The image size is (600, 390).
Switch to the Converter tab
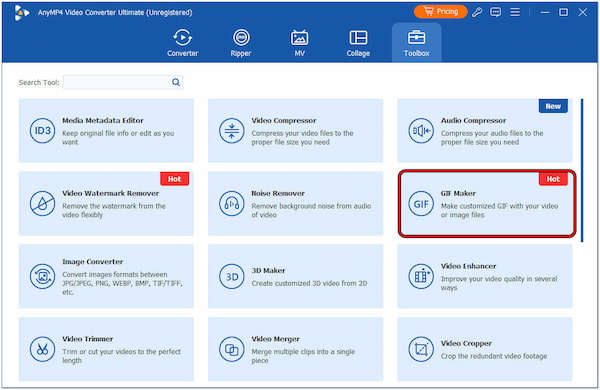(x=183, y=43)
